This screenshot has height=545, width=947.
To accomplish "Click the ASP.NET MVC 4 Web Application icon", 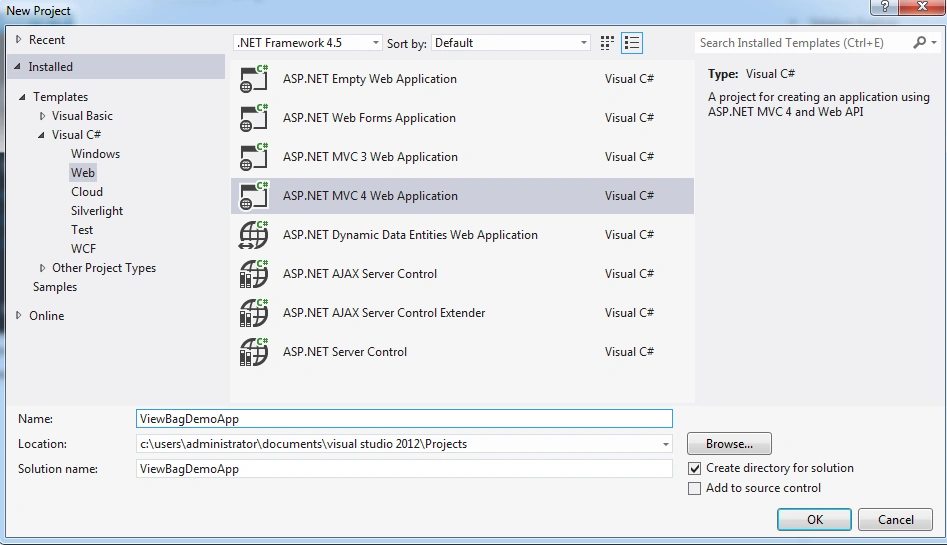I will coord(254,196).
